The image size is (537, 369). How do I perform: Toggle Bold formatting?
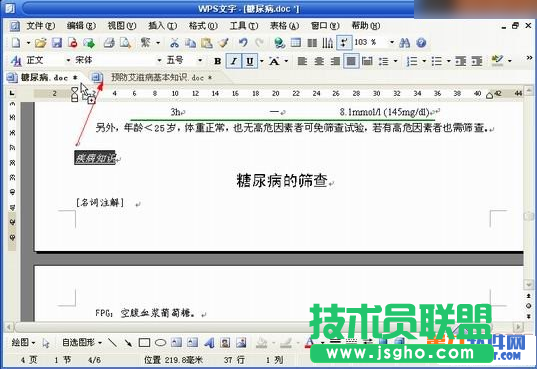pos(217,61)
